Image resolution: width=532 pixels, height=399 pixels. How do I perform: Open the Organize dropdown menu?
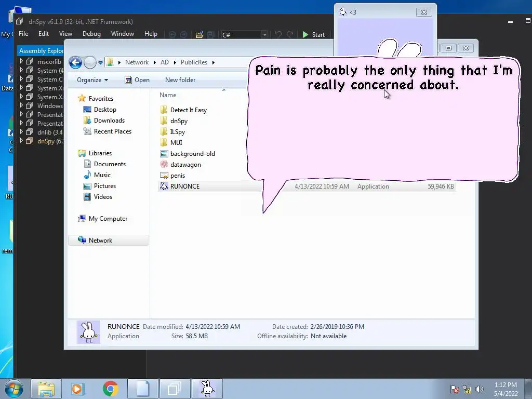coord(92,80)
